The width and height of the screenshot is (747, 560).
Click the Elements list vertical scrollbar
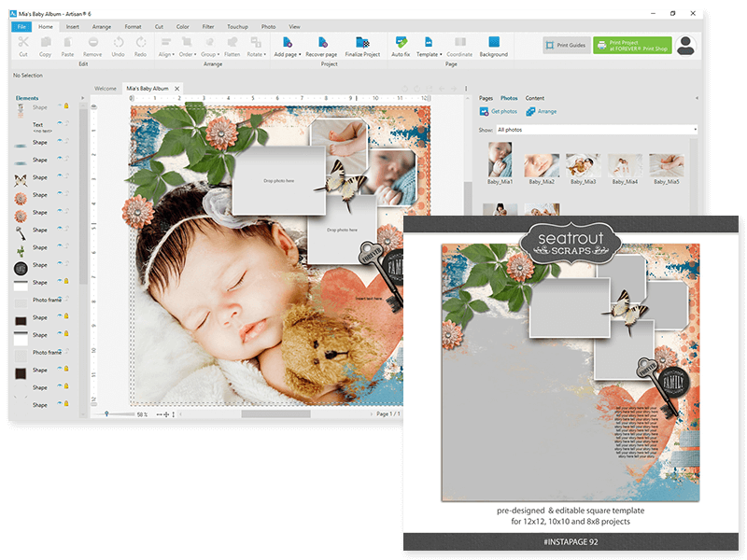click(83, 195)
